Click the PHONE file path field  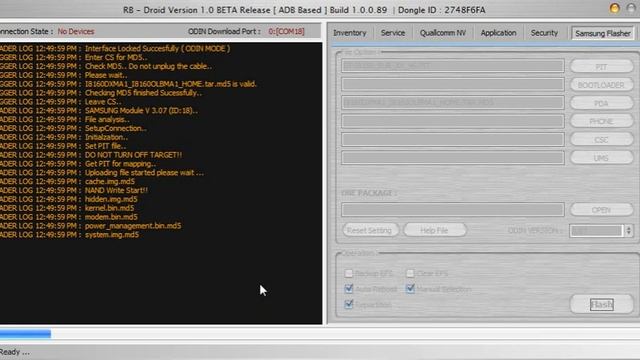click(x=453, y=121)
